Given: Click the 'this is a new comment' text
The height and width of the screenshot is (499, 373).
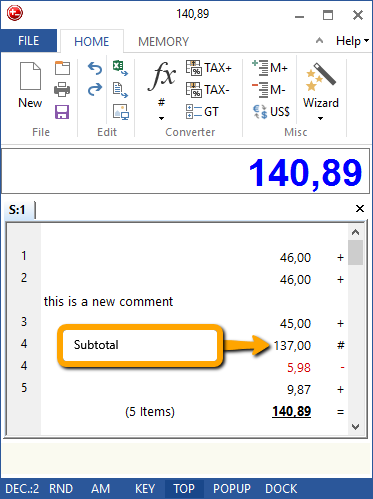Looking at the screenshot, I should click(x=108, y=302).
